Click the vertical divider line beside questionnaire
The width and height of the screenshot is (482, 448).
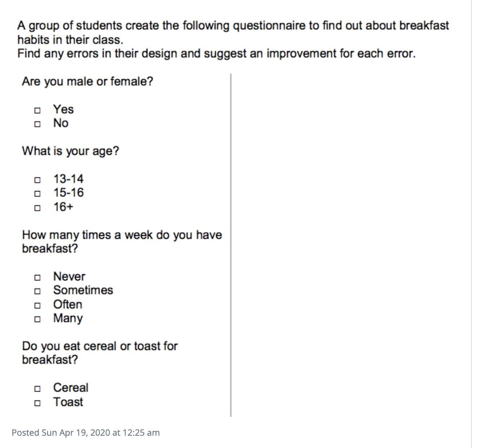(x=231, y=245)
